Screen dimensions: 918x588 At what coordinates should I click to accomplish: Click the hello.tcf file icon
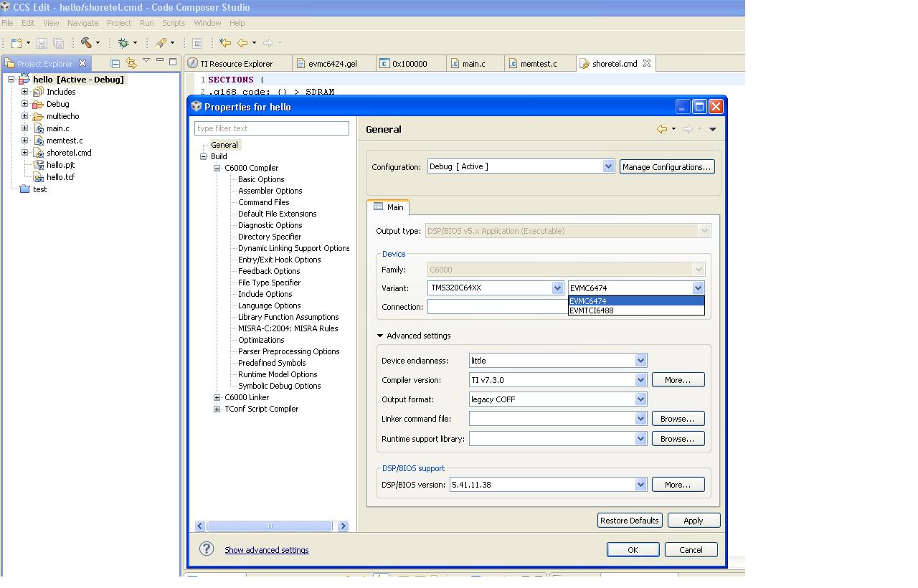pos(39,177)
